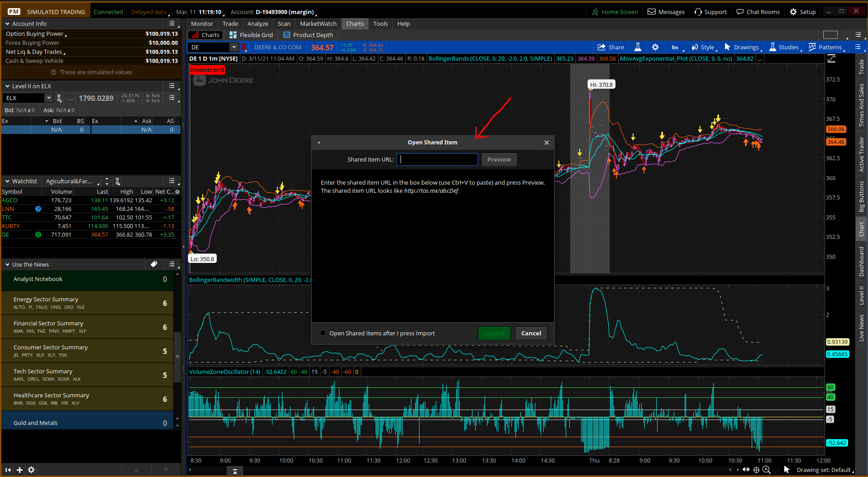Image resolution: width=868 pixels, height=477 pixels.
Task: Click collapse sidebar arrow at bottom left
Action: click(8, 470)
